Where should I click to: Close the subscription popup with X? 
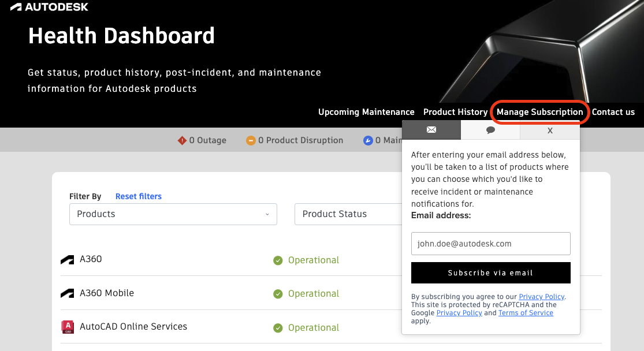(550, 130)
